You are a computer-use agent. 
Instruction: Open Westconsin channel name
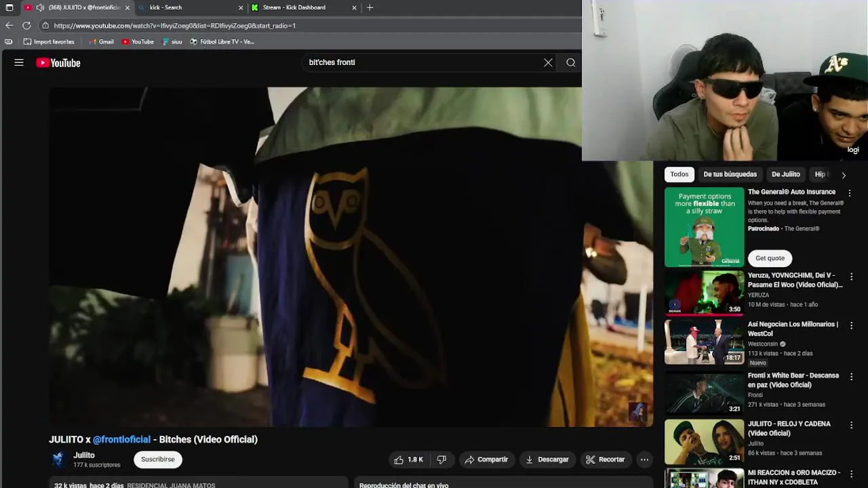(763, 344)
